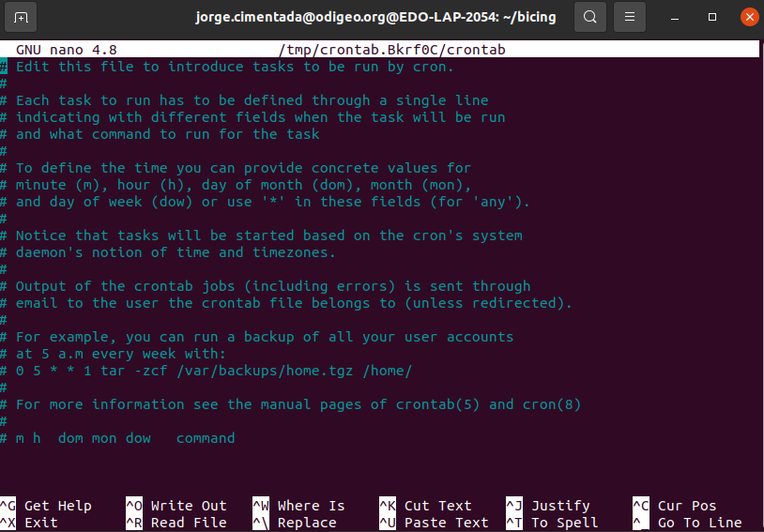Click the Write Out shortcut label
Viewport: 764px width, 532px height.
coord(188,506)
